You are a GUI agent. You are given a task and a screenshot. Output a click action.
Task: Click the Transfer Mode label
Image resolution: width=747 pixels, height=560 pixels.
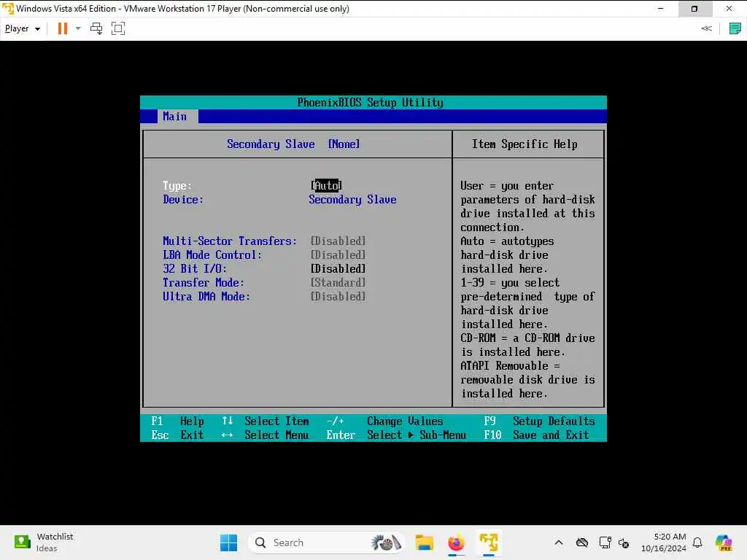point(204,282)
